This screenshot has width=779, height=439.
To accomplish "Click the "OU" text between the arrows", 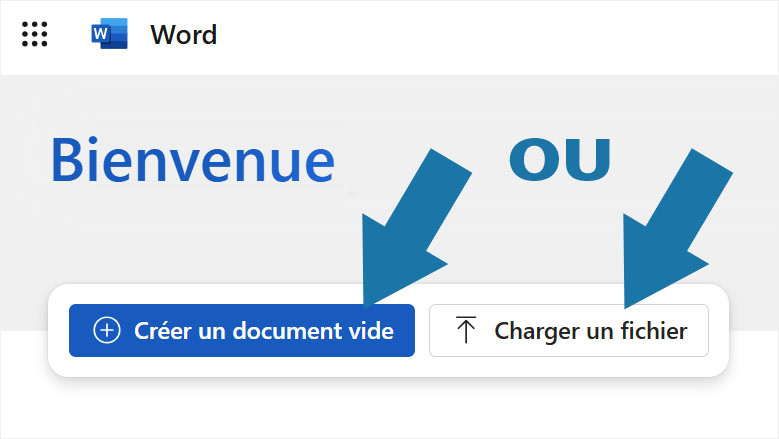I will click(x=560, y=160).
